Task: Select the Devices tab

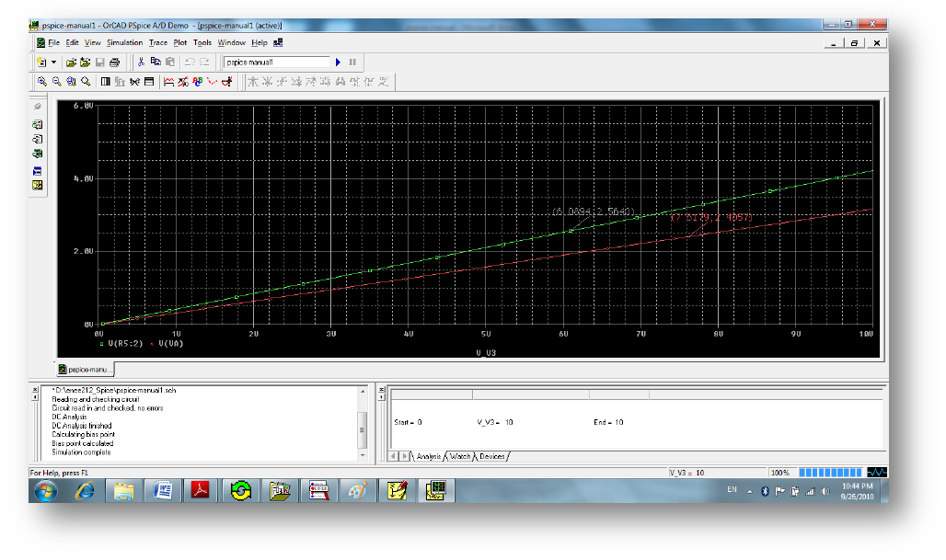Action: click(x=492, y=456)
